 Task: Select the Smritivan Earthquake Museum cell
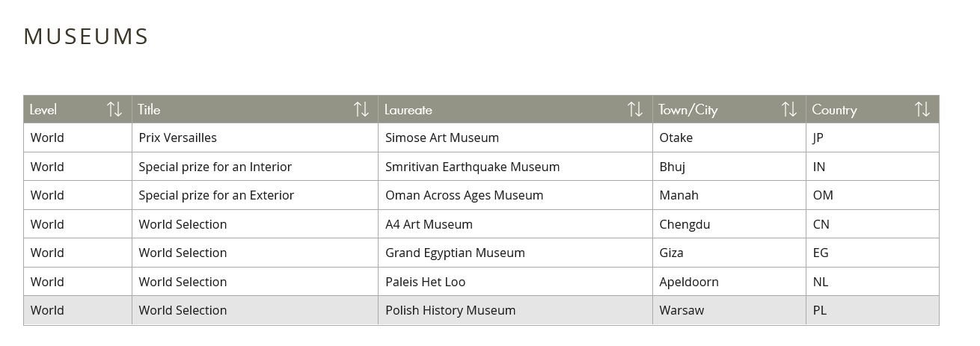click(x=472, y=167)
